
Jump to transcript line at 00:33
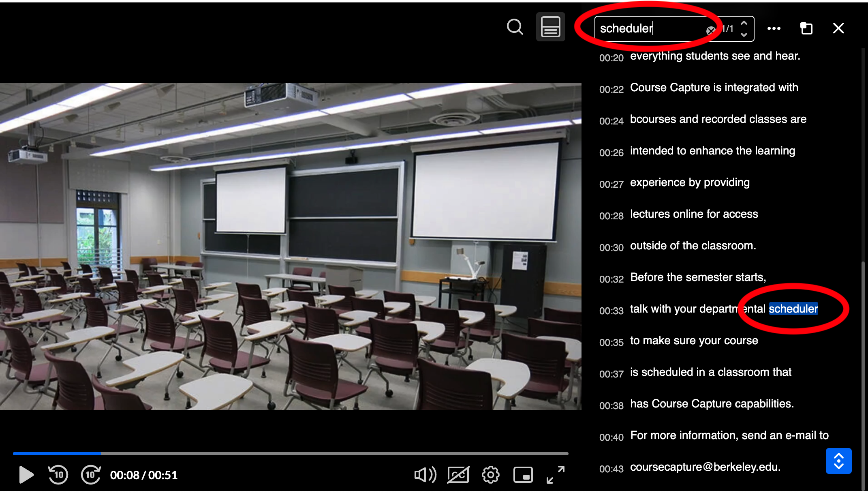click(611, 311)
